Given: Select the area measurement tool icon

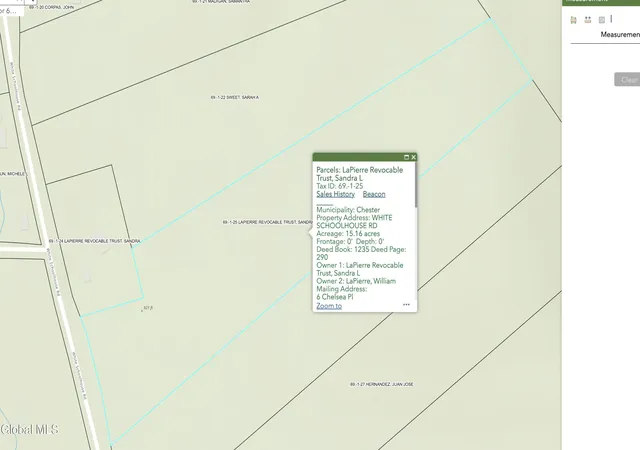Looking at the screenshot, I should (573, 20).
